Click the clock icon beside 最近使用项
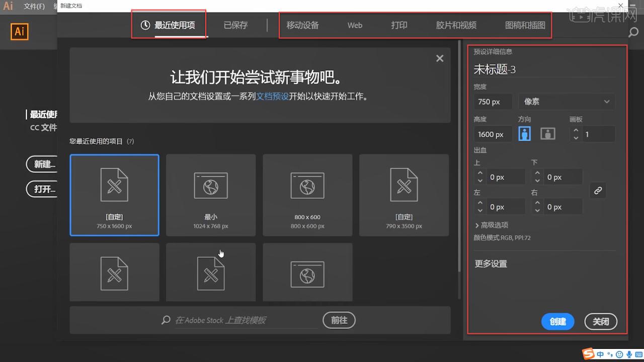The width and height of the screenshot is (644, 362). 145,25
